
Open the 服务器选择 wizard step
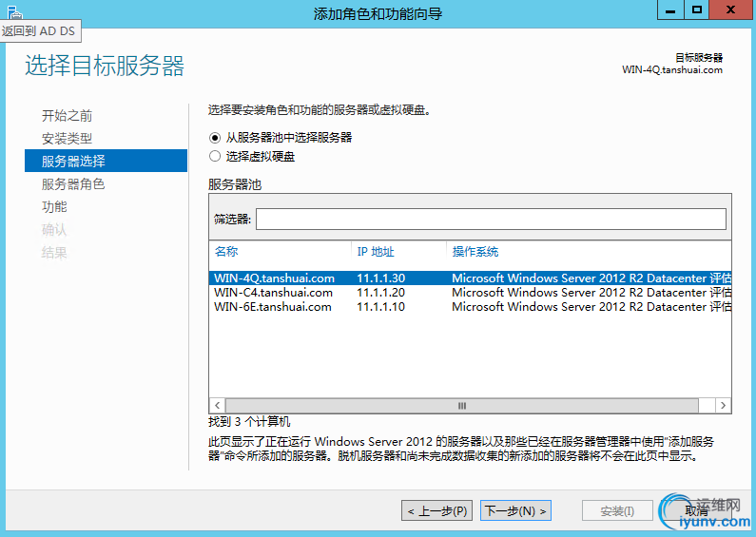(x=107, y=161)
